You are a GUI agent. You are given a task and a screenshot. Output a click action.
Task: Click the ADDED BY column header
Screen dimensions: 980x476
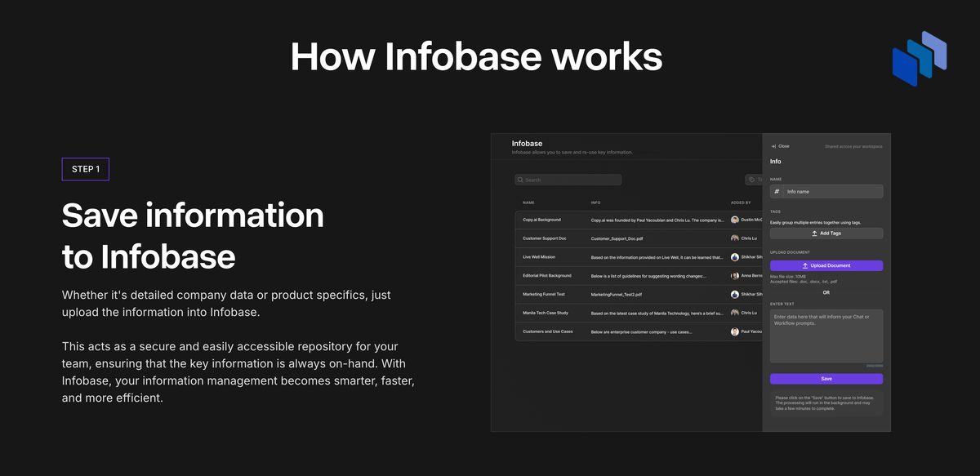point(741,202)
